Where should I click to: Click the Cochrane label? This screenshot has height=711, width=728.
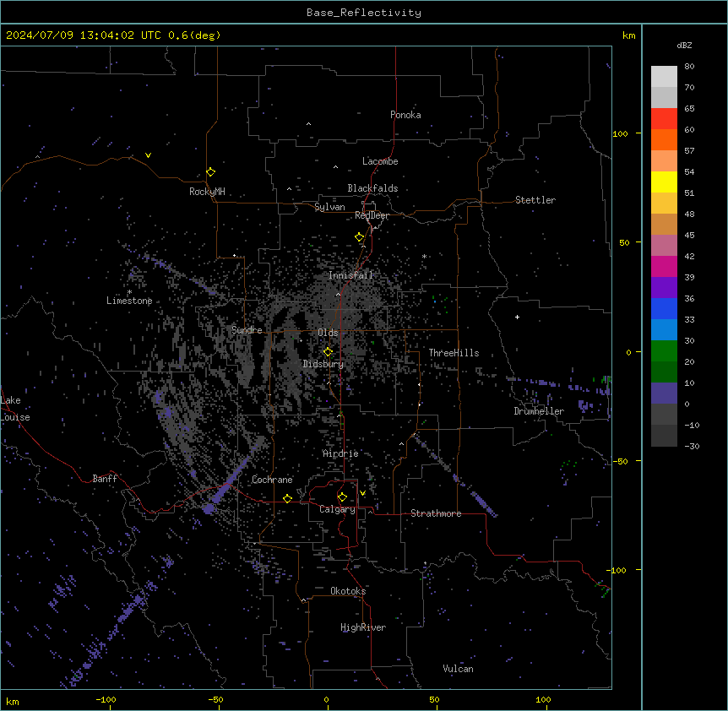[273, 480]
